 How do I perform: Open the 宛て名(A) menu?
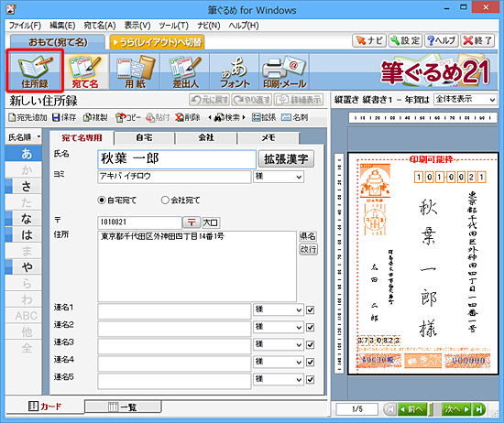pyautogui.click(x=100, y=26)
